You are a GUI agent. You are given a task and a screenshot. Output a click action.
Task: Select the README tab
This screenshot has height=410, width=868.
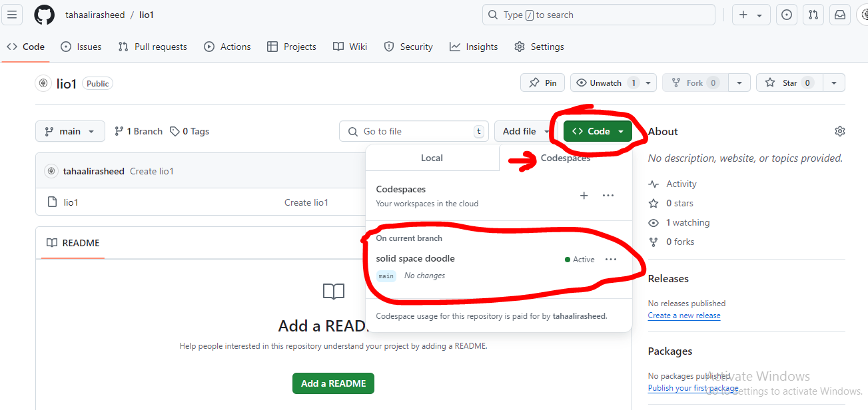[x=73, y=243]
